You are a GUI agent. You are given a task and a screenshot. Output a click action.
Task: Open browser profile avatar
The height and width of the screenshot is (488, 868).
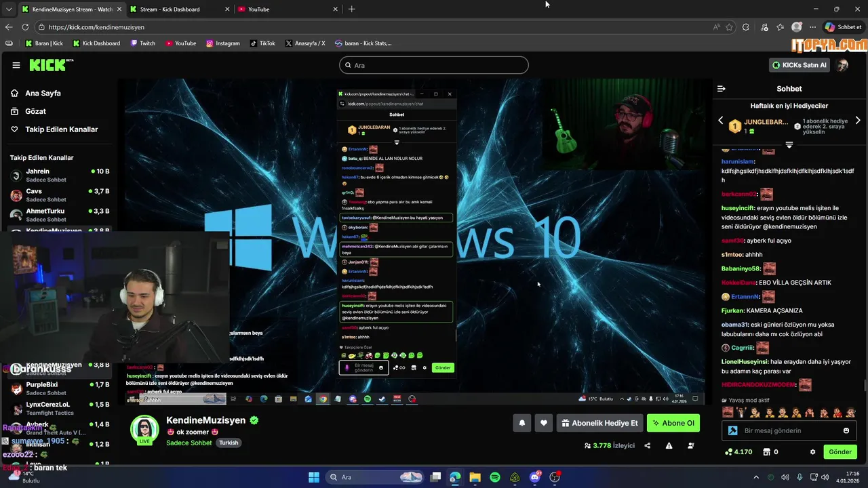[797, 27]
